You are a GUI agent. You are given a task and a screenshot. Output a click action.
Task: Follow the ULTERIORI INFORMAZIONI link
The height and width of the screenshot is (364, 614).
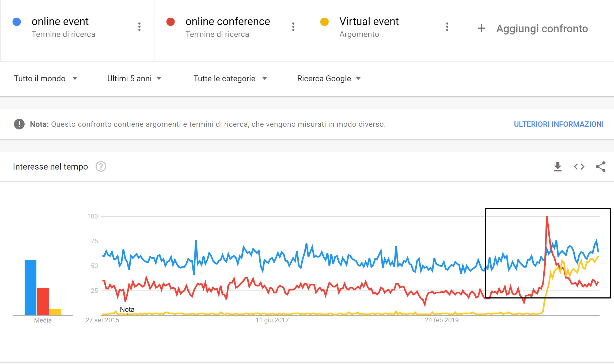559,124
